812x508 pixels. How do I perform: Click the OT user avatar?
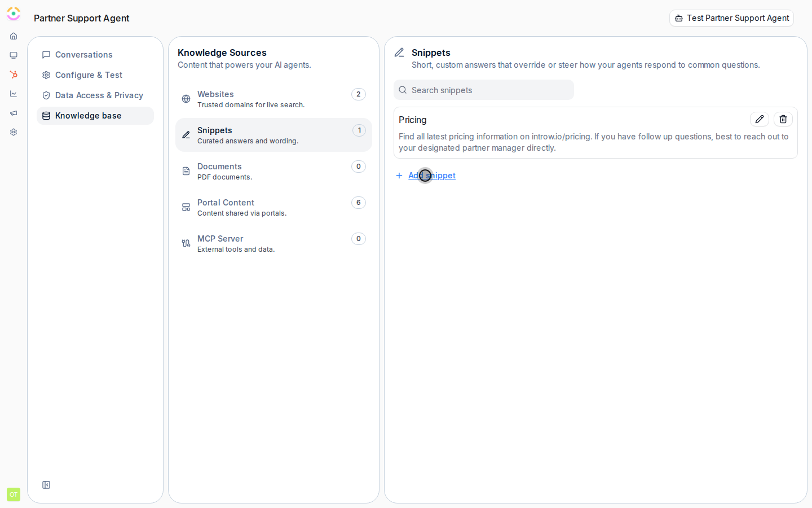[14, 494]
